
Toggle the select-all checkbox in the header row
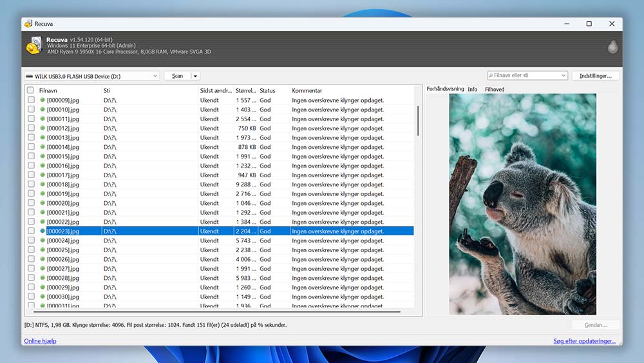point(30,90)
